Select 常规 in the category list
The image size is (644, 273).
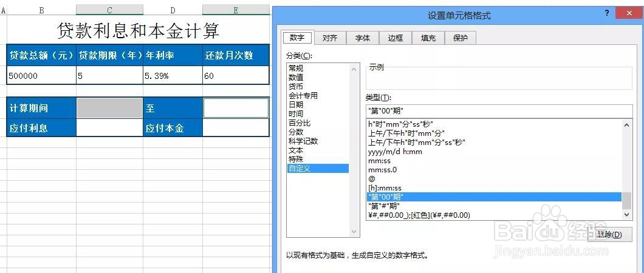point(318,69)
